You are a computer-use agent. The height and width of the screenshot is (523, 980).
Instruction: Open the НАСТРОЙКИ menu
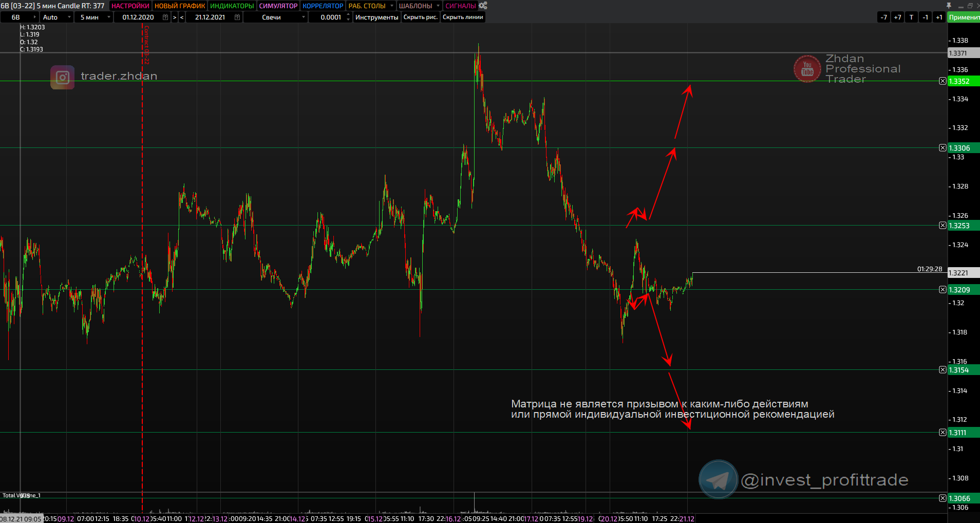click(x=130, y=6)
